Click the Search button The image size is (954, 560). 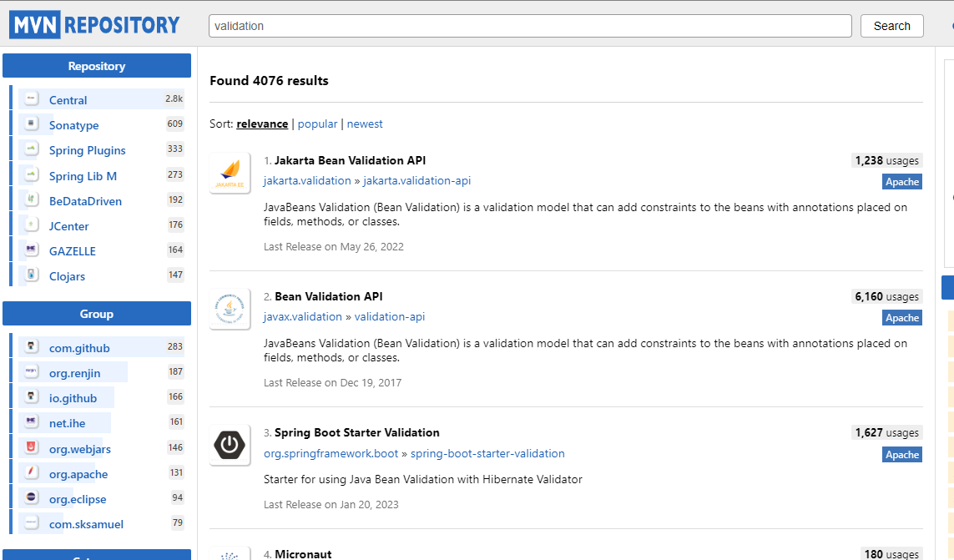coord(892,26)
